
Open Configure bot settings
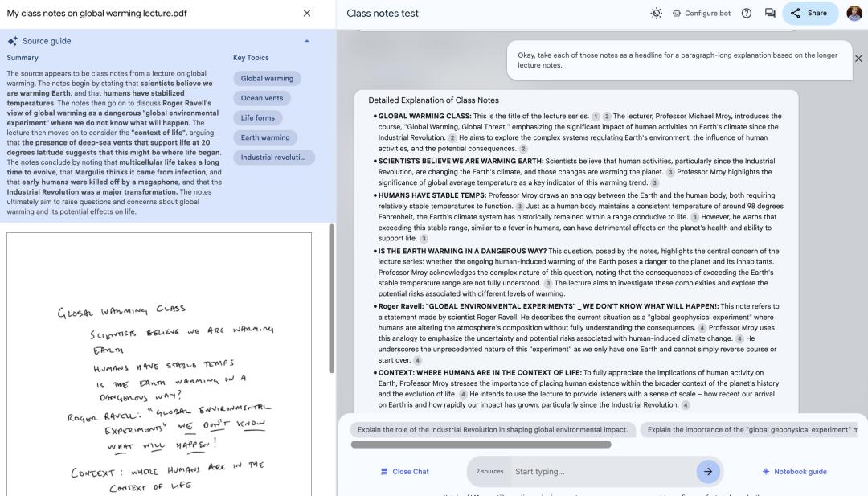[700, 14]
